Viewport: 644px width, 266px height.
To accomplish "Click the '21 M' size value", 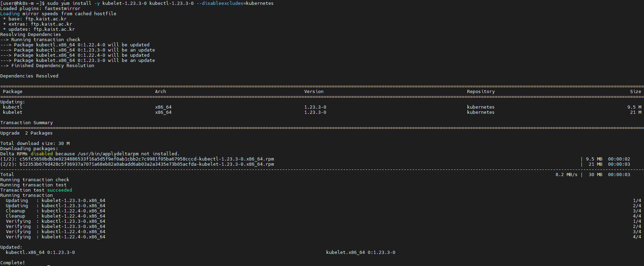I will [636, 112].
